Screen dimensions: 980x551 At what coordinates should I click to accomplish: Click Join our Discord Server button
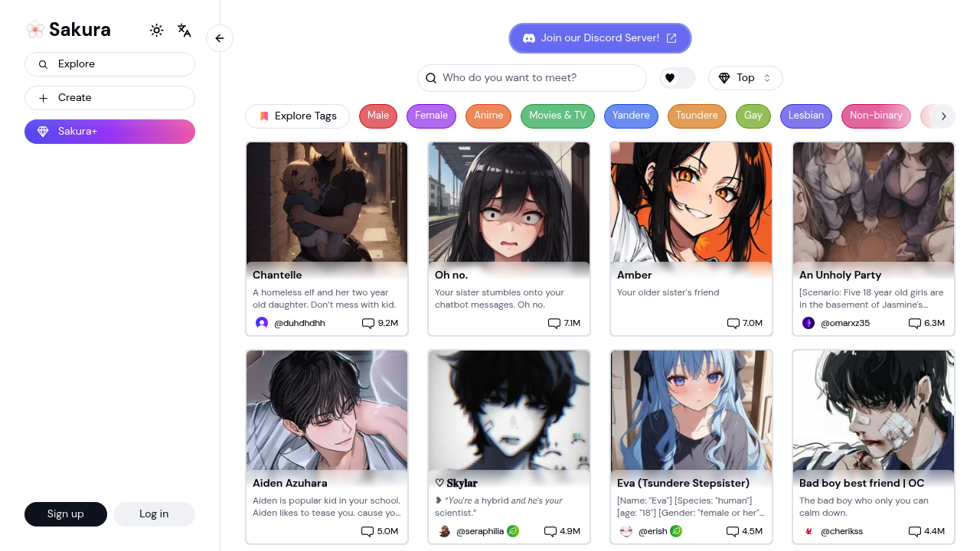pyautogui.click(x=600, y=38)
